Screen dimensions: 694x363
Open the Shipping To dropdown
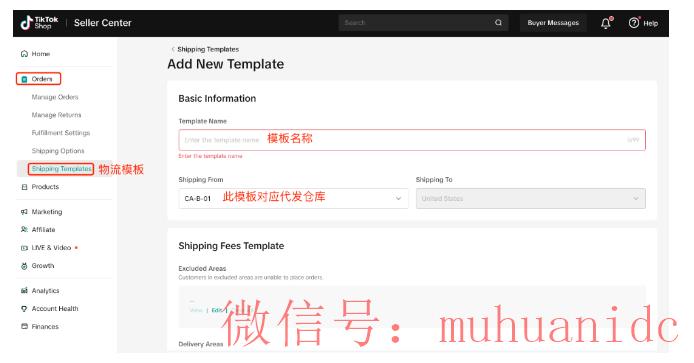[531, 198]
